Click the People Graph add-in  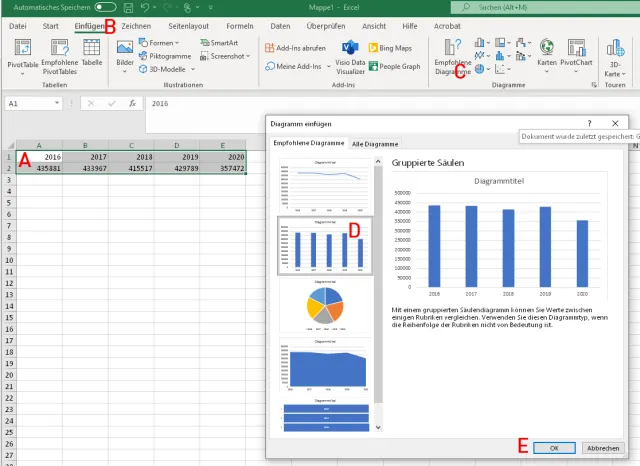(x=402, y=66)
